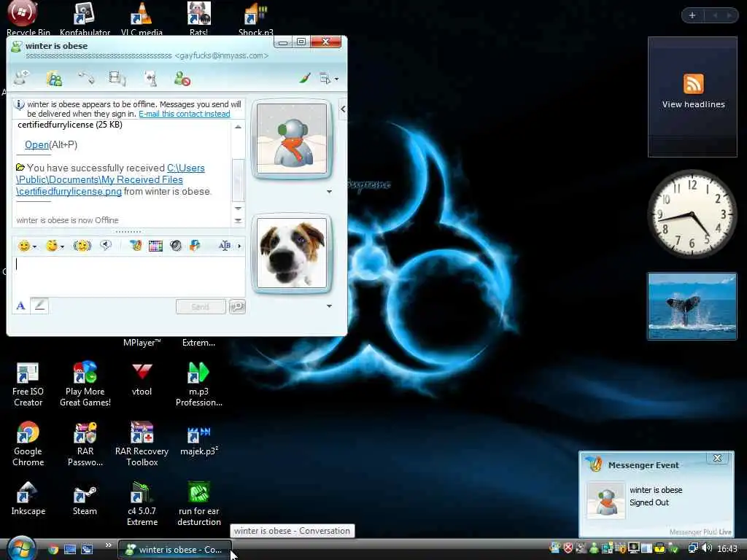Collapse the display picture side panel chevron
747x560 pixels.
point(343,109)
